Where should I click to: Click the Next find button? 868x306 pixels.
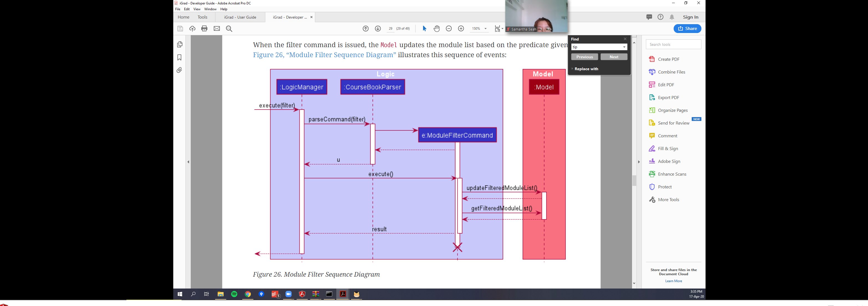[x=614, y=57]
